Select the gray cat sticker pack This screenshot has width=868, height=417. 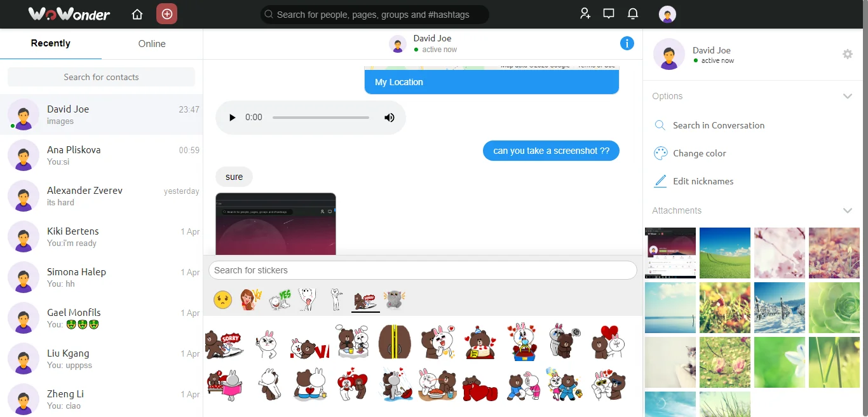(394, 299)
